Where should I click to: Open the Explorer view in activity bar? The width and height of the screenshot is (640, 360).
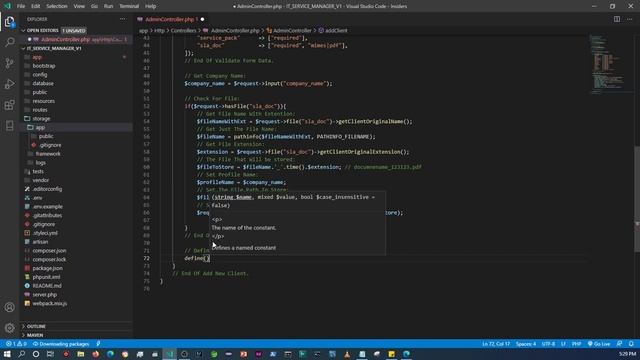tap(9, 22)
